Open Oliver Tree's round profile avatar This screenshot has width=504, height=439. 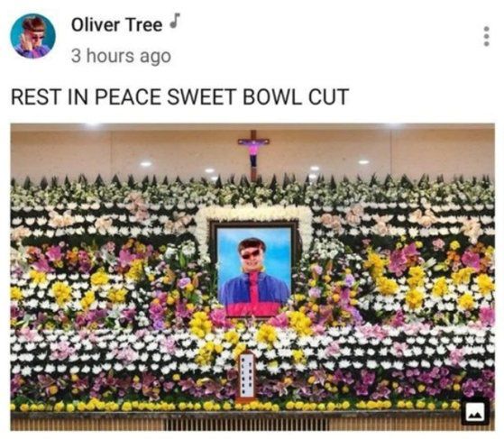[32, 36]
